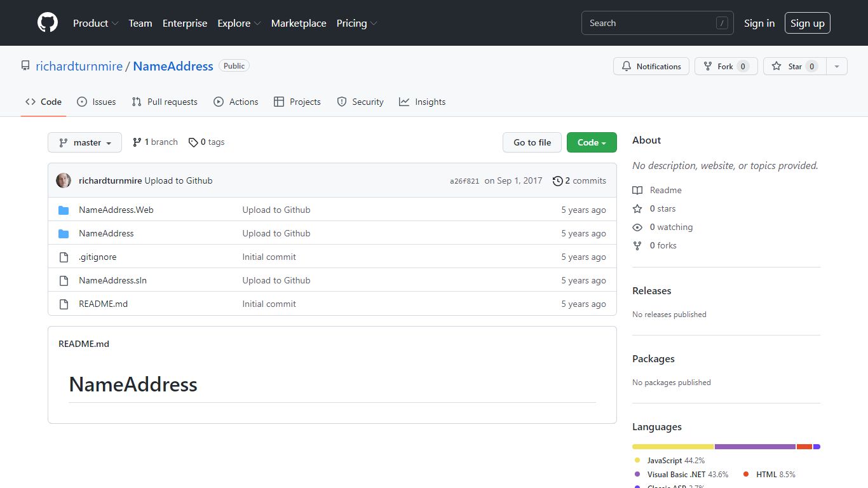Open the green Code dropdown button

pyautogui.click(x=592, y=142)
